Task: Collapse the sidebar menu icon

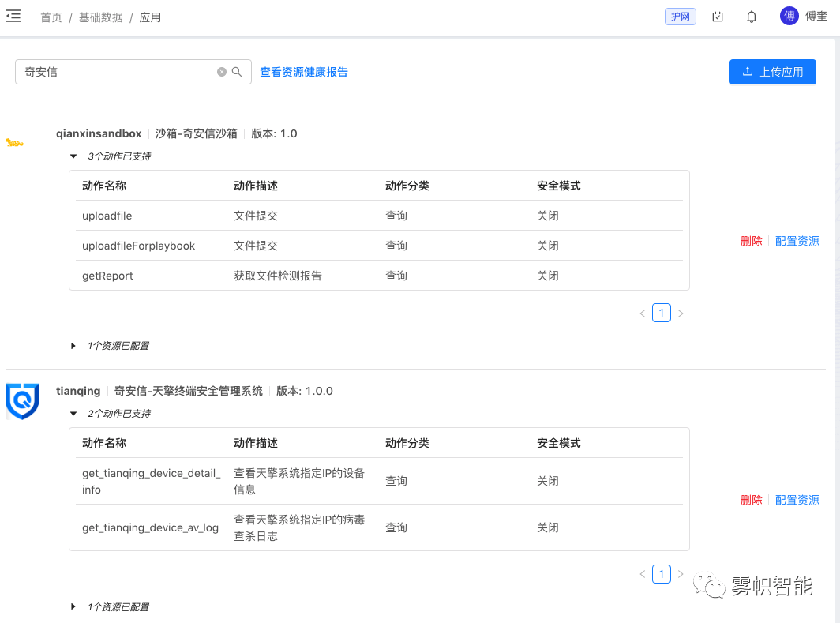Action: coord(13,16)
